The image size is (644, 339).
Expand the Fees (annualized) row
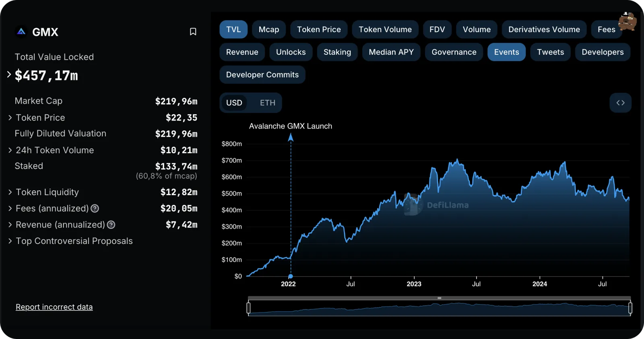tap(10, 208)
